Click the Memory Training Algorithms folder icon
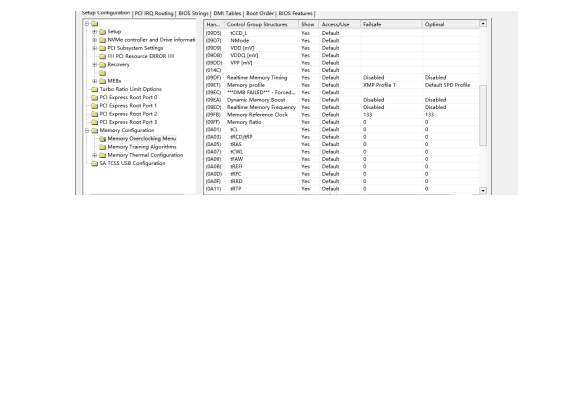The image size is (573, 397). click(102, 147)
